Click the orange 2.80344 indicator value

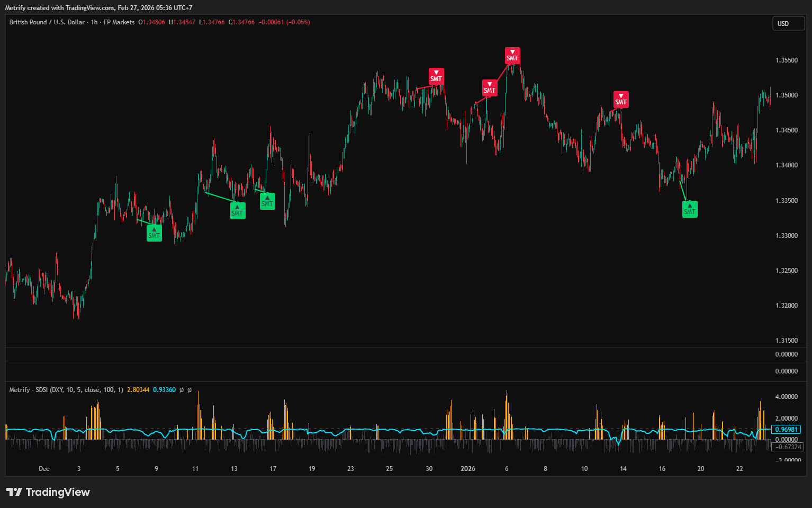point(138,390)
